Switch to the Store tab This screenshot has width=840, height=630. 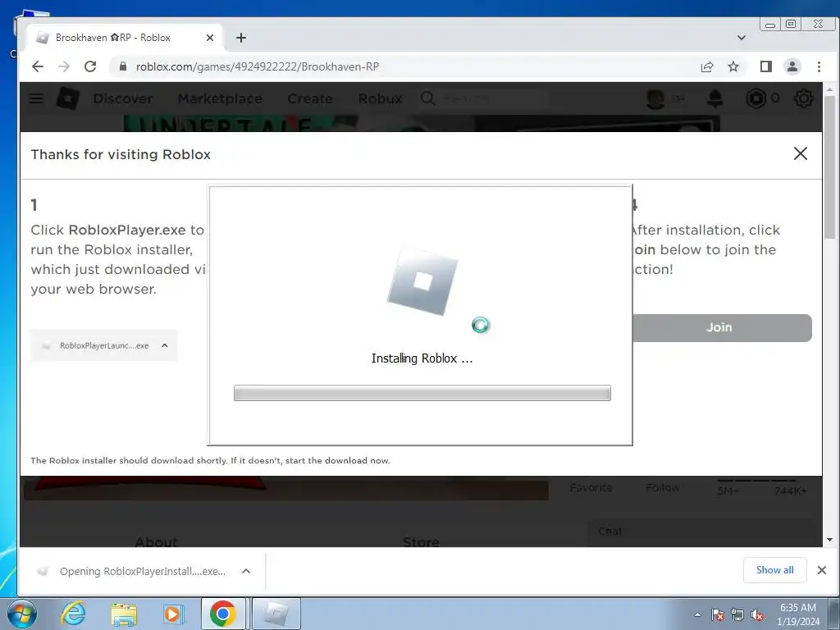pyautogui.click(x=421, y=541)
